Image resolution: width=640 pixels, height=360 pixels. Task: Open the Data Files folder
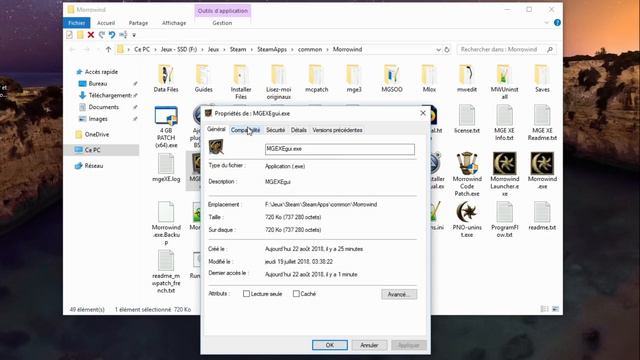click(166, 78)
